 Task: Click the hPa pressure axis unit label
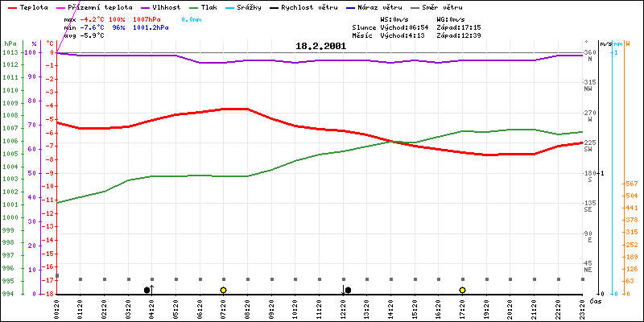(x=10, y=43)
